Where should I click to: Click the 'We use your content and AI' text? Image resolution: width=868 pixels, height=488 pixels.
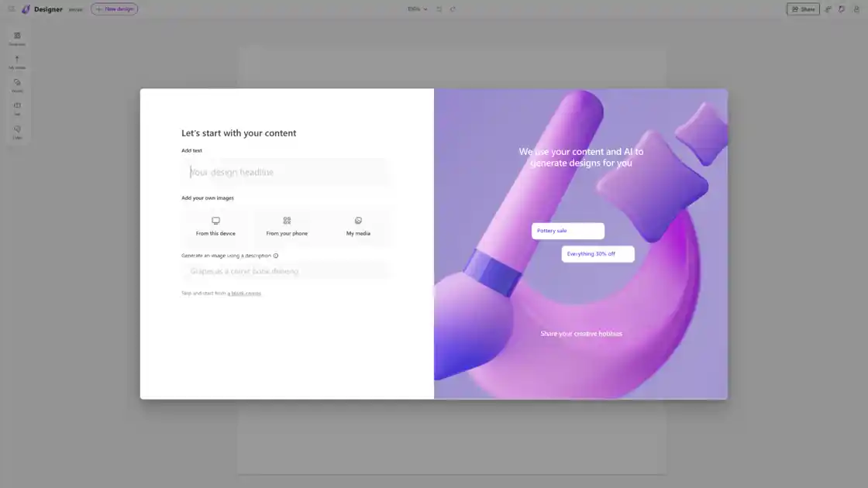[581, 157]
